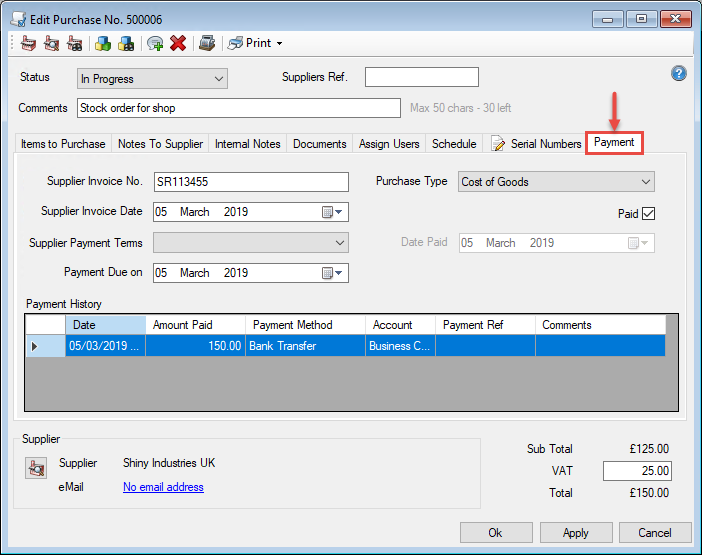This screenshot has height=555, width=702.
Task: Click the VAT amount input field
Action: [x=637, y=471]
